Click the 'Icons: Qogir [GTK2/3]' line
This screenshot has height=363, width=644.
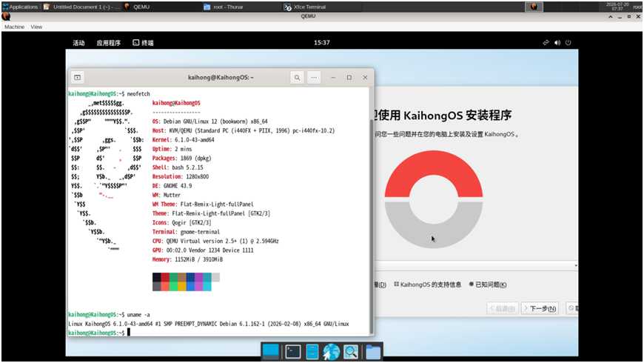181,222
